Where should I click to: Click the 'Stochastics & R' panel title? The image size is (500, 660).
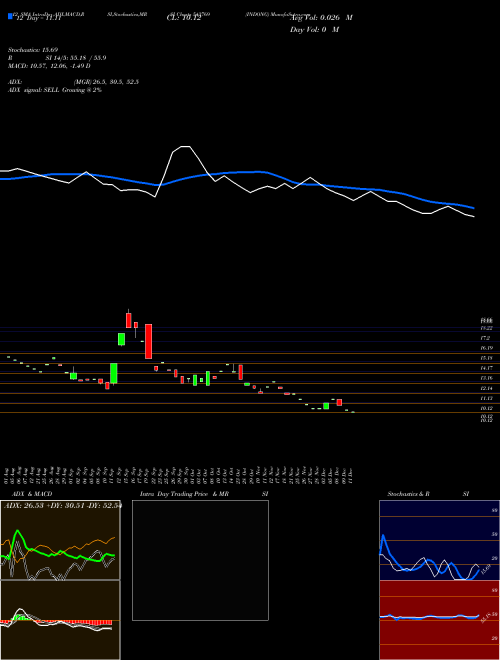coord(408,494)
